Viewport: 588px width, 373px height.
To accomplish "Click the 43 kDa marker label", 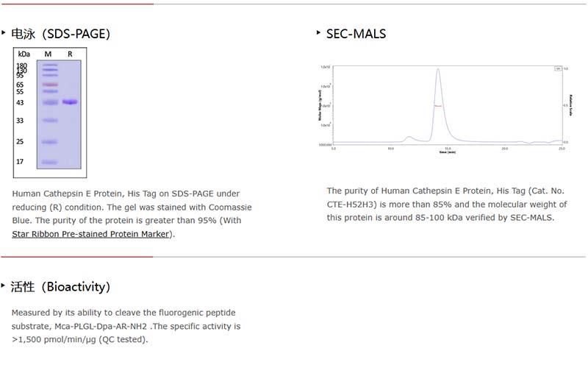I will (x=21, y=103).
